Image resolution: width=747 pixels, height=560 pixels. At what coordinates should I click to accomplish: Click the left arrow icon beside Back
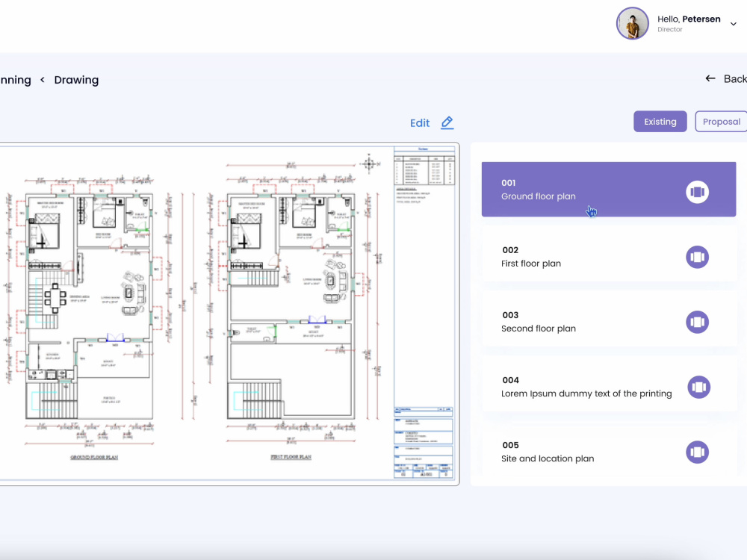[x=710, y=78]
